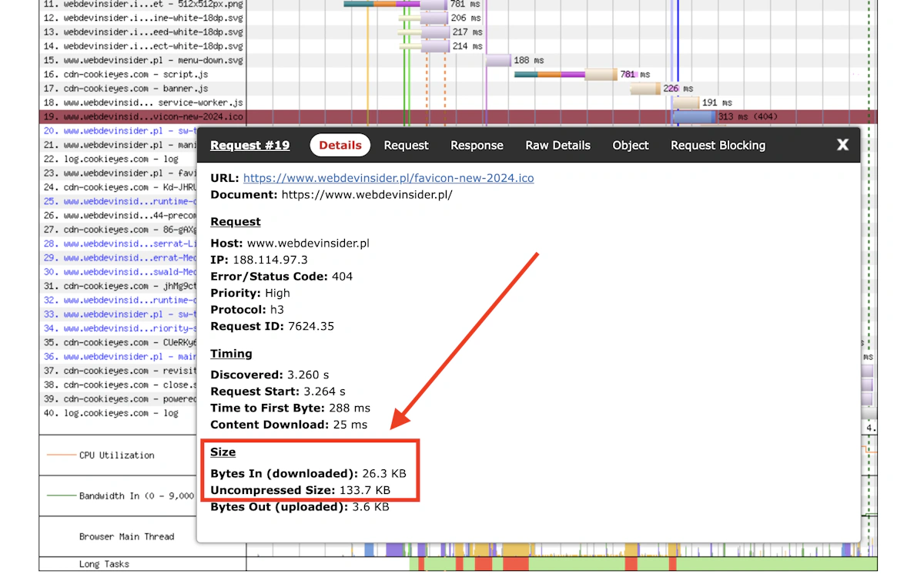Open the favicon-new-2024.ico URL link
Image resolution: width=924 pixels, height=578 pixels.
tap(388, 178)
